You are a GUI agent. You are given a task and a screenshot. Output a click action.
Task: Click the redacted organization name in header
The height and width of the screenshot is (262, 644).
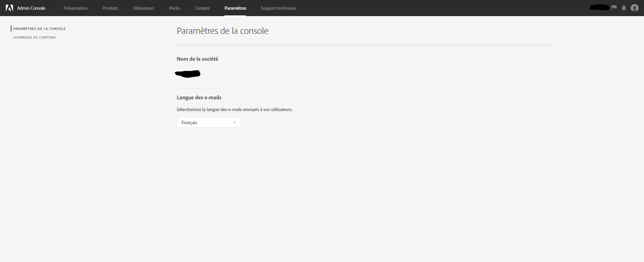click(x=600, y=7)
